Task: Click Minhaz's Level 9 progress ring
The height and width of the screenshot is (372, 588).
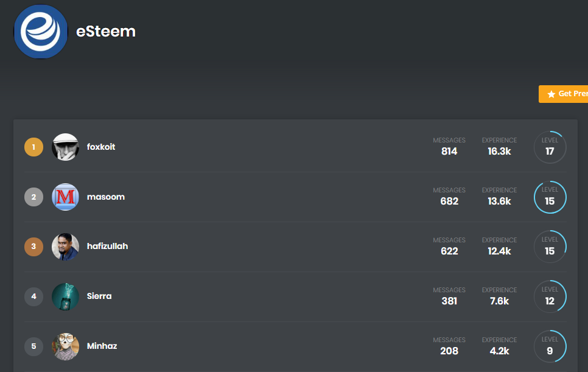Action: click(550, 346)
